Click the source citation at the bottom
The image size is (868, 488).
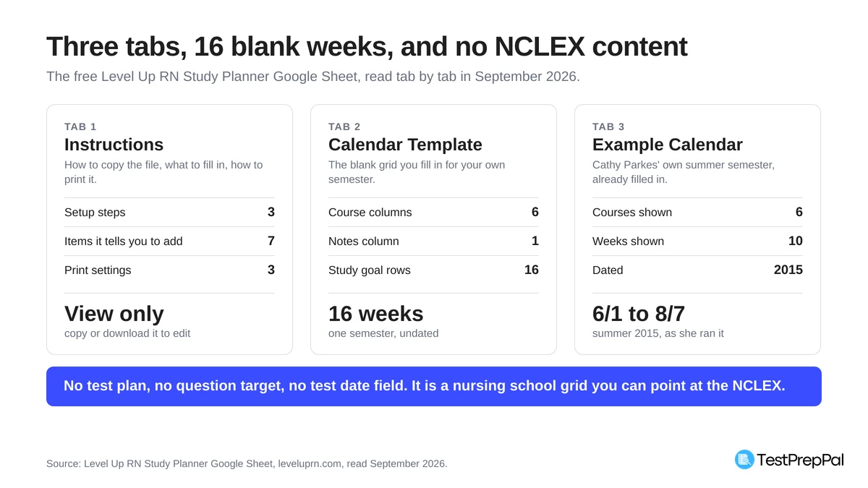247,463
